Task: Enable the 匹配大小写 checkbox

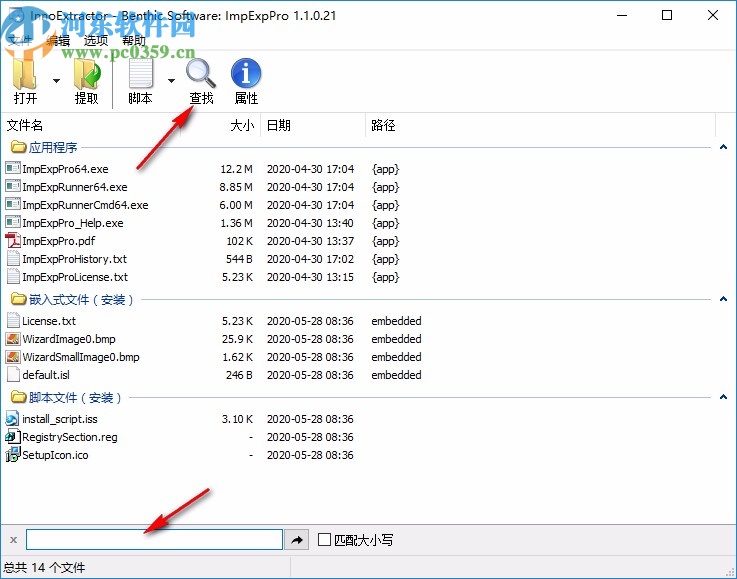Action: point(324,540)
